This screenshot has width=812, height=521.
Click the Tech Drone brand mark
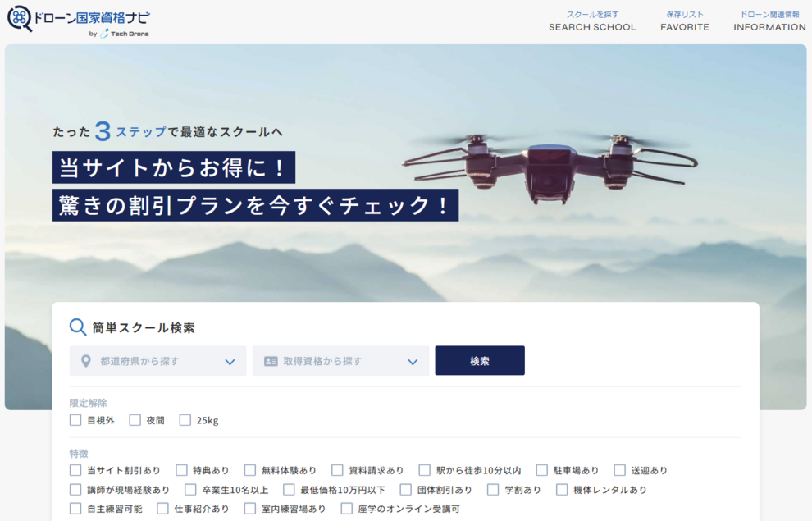coord(125,34)
